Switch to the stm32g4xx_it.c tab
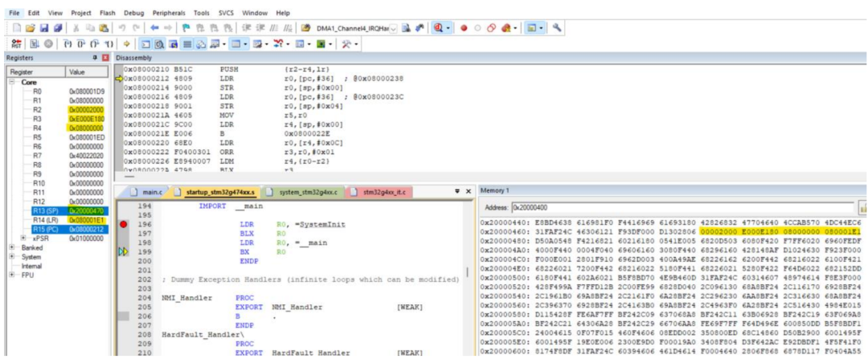Viewport: 868px width, 359px height. click(379, 192)
